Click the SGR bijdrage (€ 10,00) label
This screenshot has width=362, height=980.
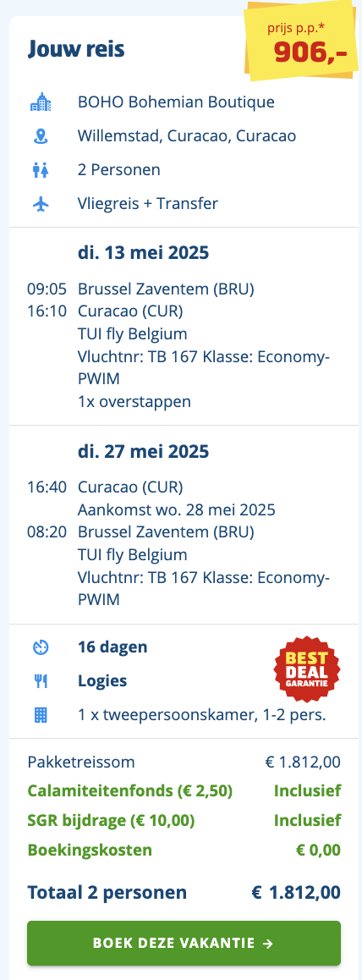(x=111, y=820)
